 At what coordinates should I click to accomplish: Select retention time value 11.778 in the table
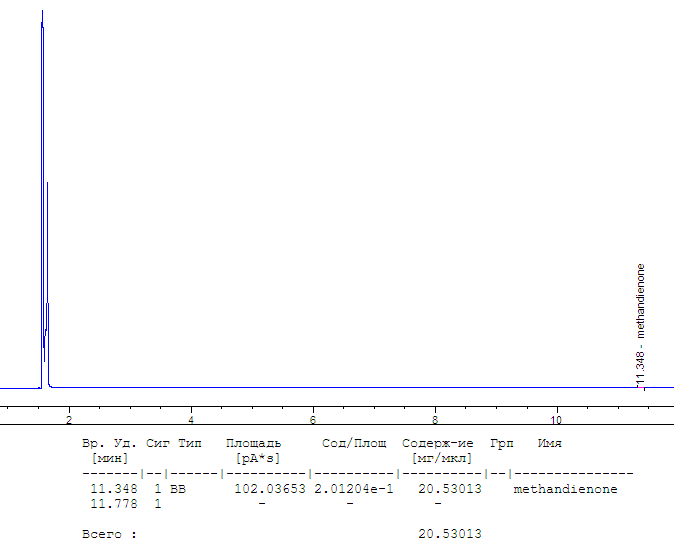pos(113,504)
